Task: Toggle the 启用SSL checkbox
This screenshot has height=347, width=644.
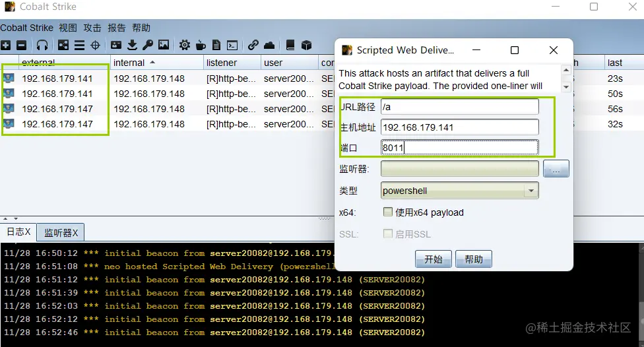Action: (388, 234)
